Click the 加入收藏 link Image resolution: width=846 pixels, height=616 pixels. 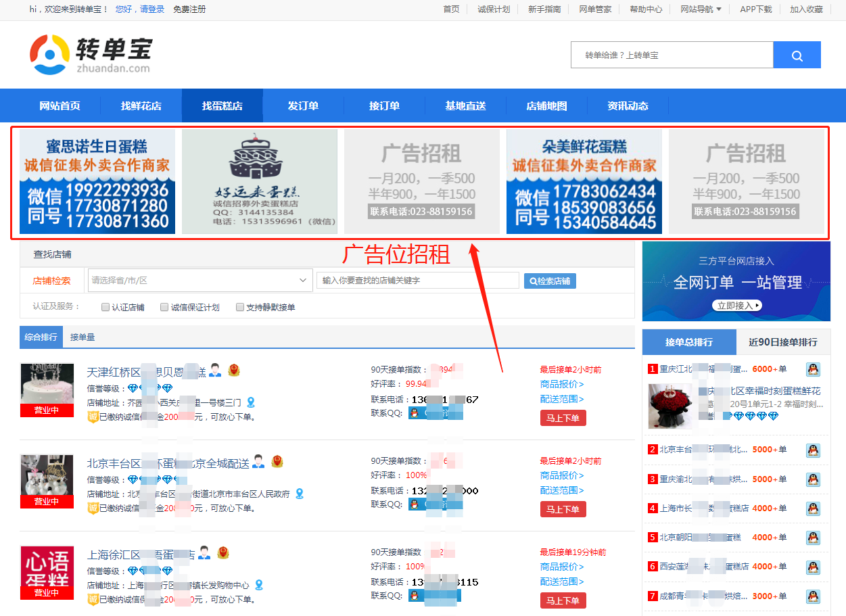click(x=807, y=9)
